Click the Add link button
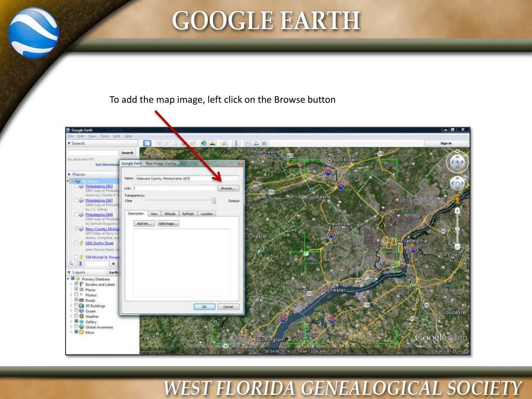This screenshot has height=399, width=532. [144, 223]
